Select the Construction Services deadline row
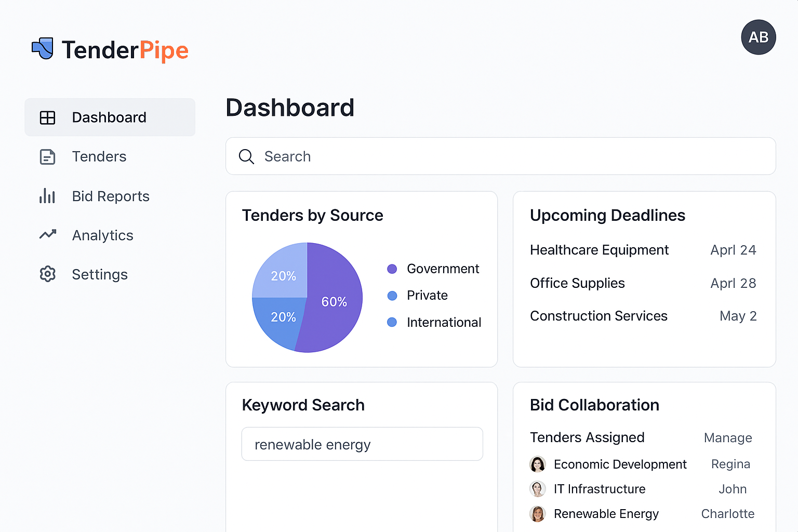 (598, 316)
